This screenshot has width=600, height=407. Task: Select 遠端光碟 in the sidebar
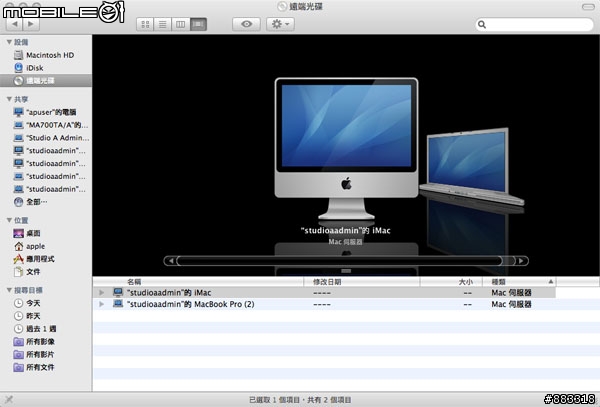pyautogui.click(x=46, y=81)
